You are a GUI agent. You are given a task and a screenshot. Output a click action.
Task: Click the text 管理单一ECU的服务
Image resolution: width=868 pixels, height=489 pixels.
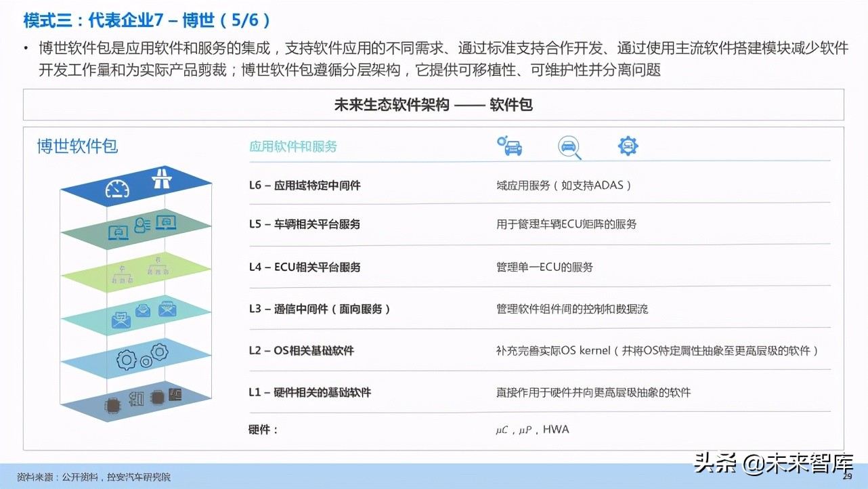pos(544,267)
